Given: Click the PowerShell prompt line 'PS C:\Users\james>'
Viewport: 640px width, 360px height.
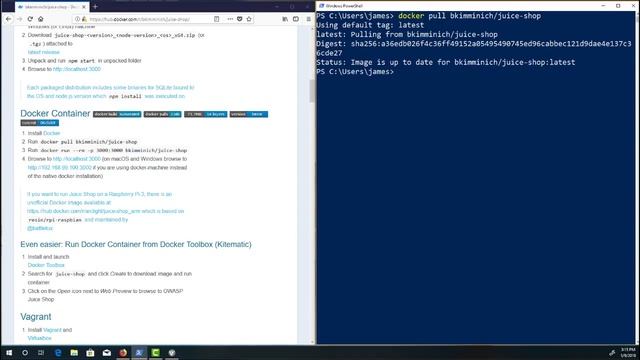Looking at the screenshot, I should coord(355,71).
